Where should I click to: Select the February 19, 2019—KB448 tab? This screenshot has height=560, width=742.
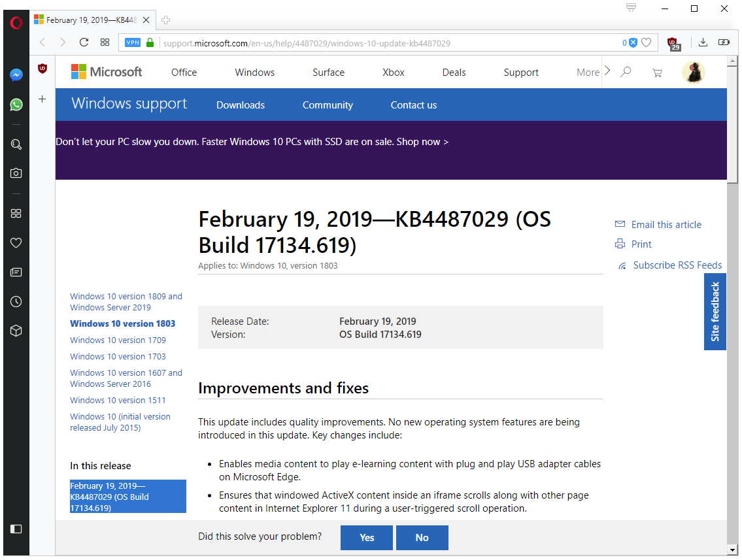pyautogui.click(x=92, y=20)
